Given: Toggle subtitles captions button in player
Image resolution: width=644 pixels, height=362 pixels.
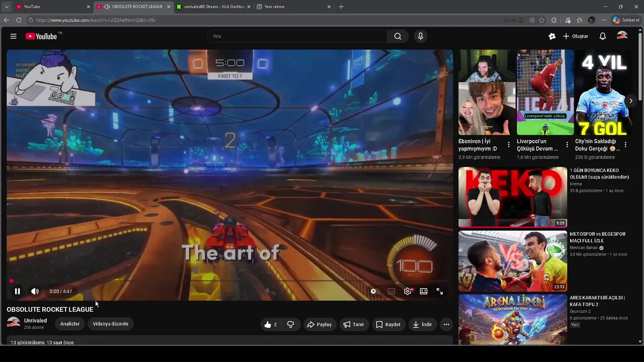Looking at the screenshot, I should (391, 291).
